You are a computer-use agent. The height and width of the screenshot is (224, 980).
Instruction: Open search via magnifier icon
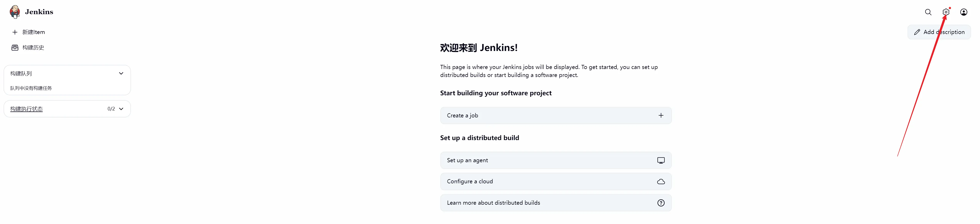click(928, 12)
